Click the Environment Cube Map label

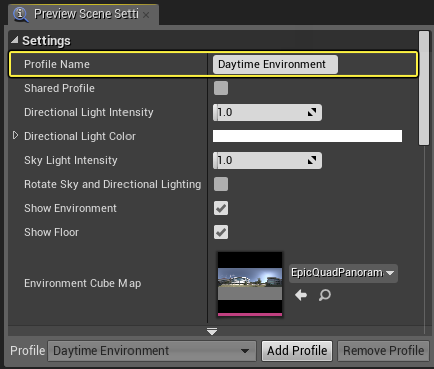(x=83, y=283)
